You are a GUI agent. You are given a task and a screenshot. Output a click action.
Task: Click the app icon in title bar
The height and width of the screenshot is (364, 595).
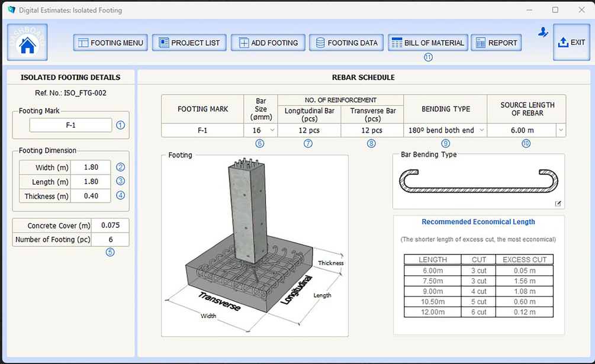point(11,10)
